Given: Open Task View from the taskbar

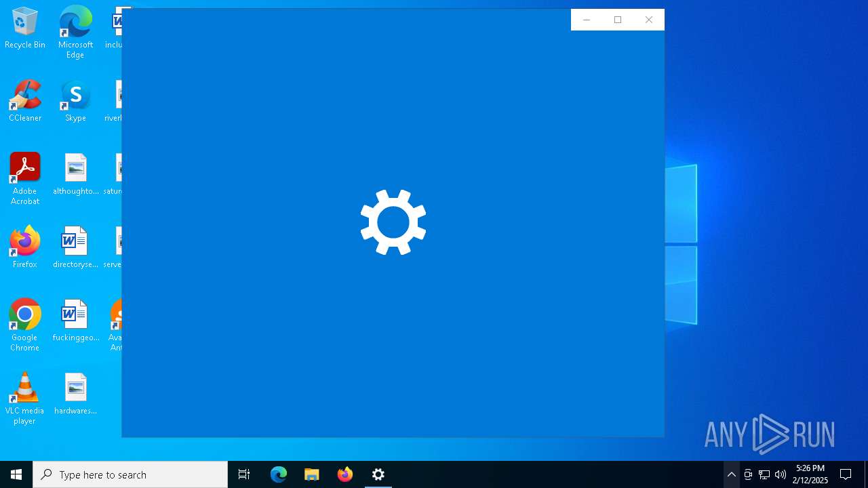Looking at the screenshot, I should point(244,474).
